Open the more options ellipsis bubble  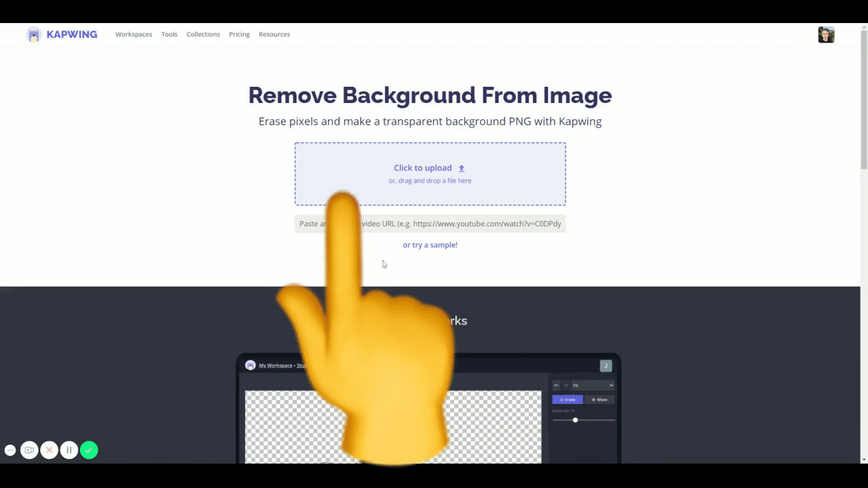pyautogui.click(x=10, y=450)
